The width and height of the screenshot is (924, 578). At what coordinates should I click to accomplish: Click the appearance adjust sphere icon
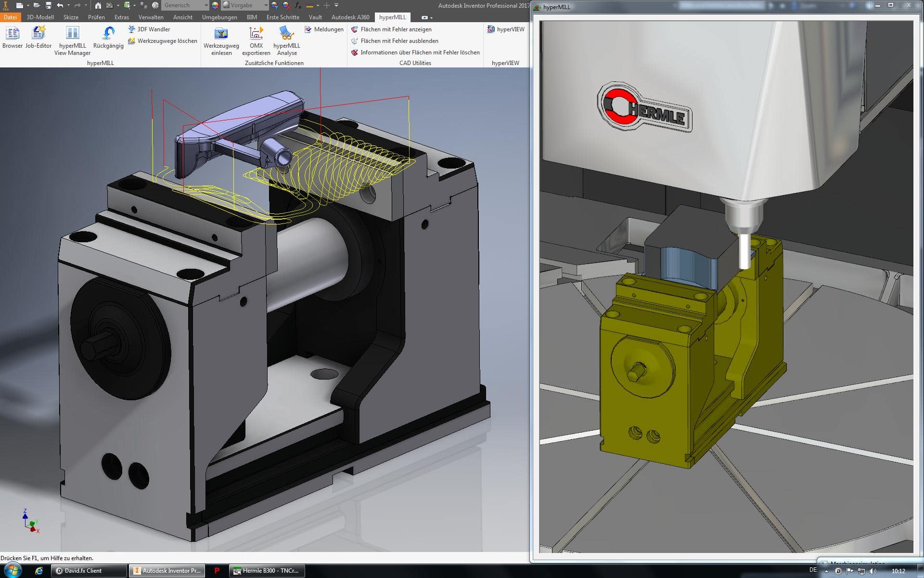click(274, 5)
